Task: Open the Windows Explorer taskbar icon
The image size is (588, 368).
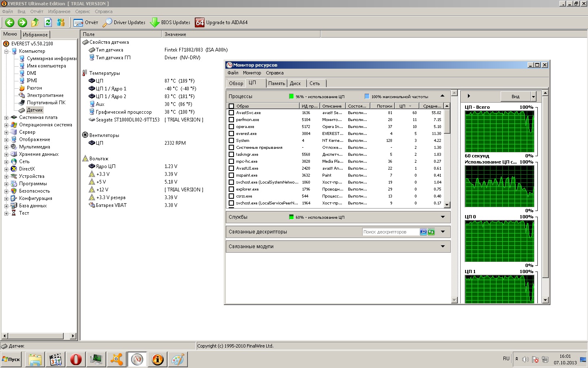Action: tap(35, 359)
